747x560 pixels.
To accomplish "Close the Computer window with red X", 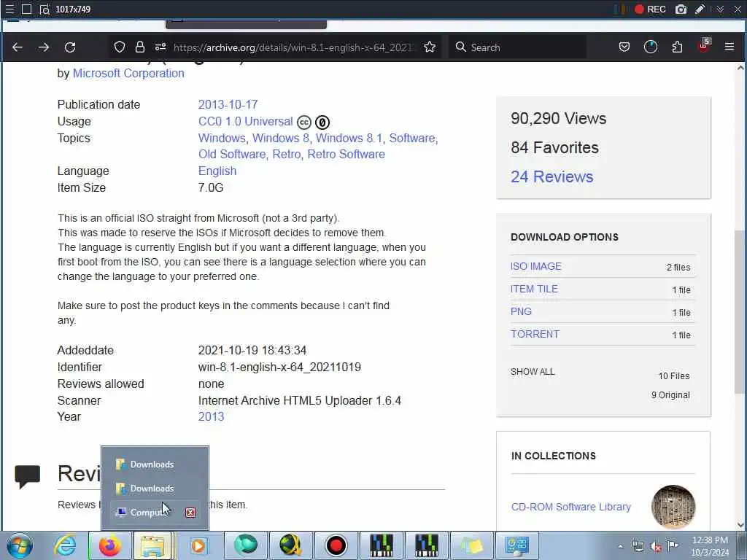I will pos(190,513).
